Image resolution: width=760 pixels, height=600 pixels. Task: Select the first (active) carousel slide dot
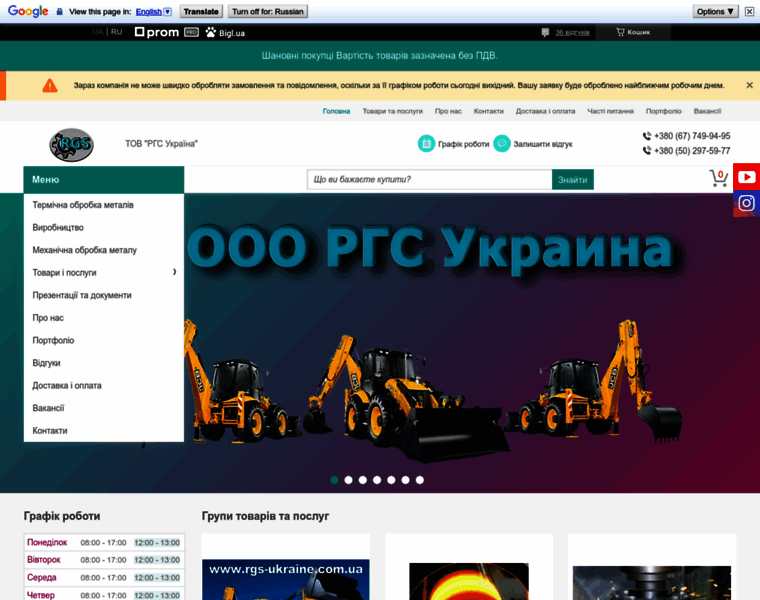tap(334, 480)
